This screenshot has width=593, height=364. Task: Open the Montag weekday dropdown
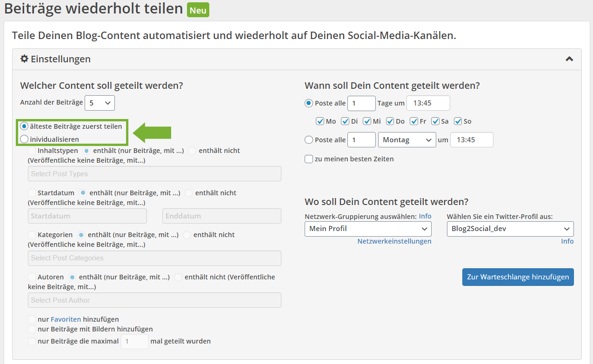407,139
